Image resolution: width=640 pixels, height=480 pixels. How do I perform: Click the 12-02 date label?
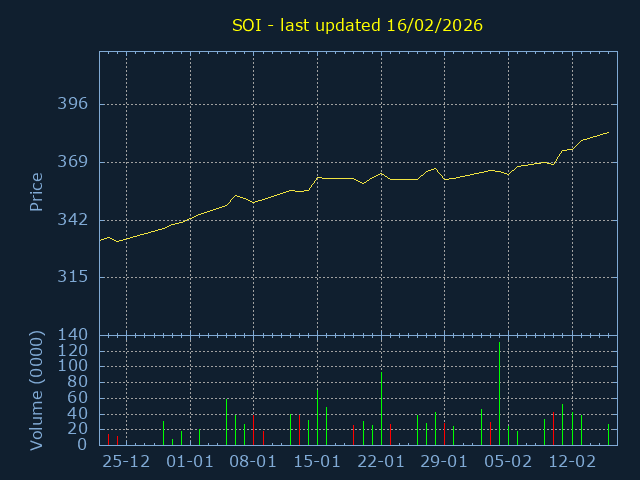[x=572, y=462]
